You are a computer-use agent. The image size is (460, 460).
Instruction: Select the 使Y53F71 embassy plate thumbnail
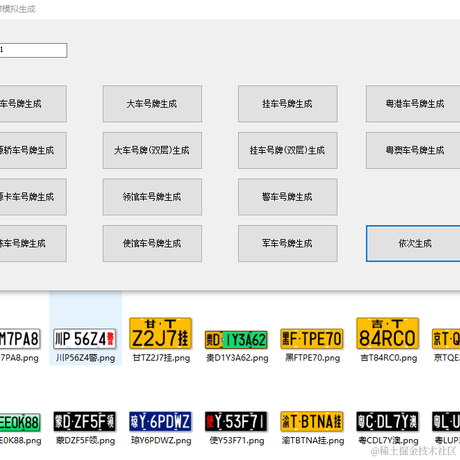[236, 421]
